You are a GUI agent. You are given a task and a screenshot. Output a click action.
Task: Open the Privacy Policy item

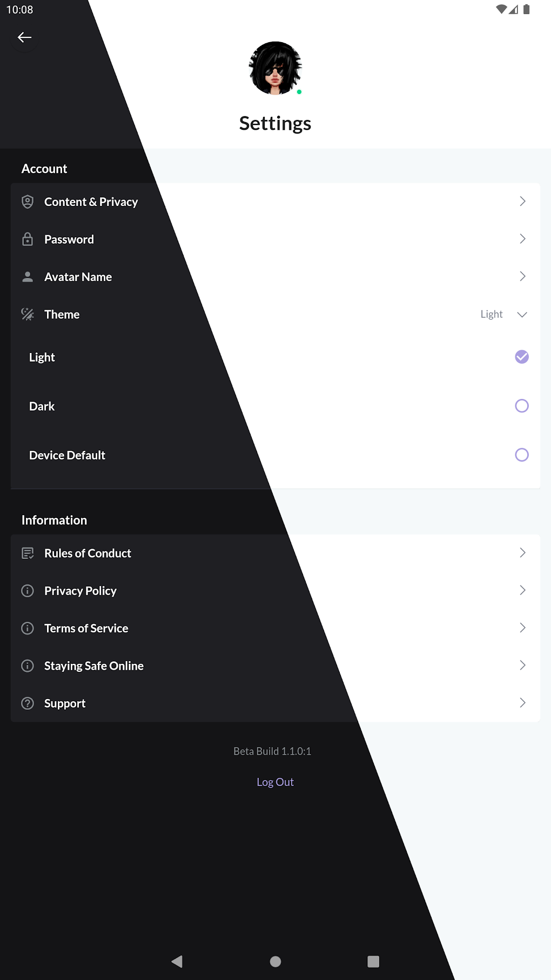[x=80, y=591]
